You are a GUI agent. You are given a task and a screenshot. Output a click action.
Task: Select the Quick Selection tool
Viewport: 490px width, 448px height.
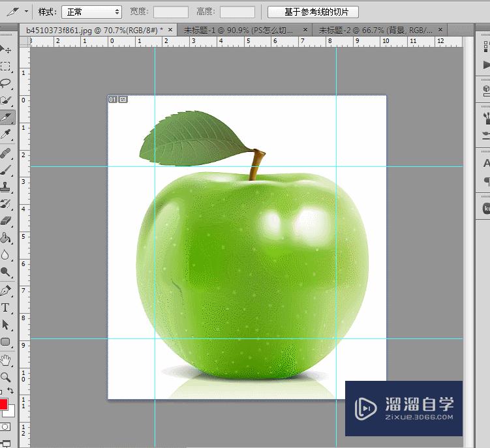click(x=5, y=100)
